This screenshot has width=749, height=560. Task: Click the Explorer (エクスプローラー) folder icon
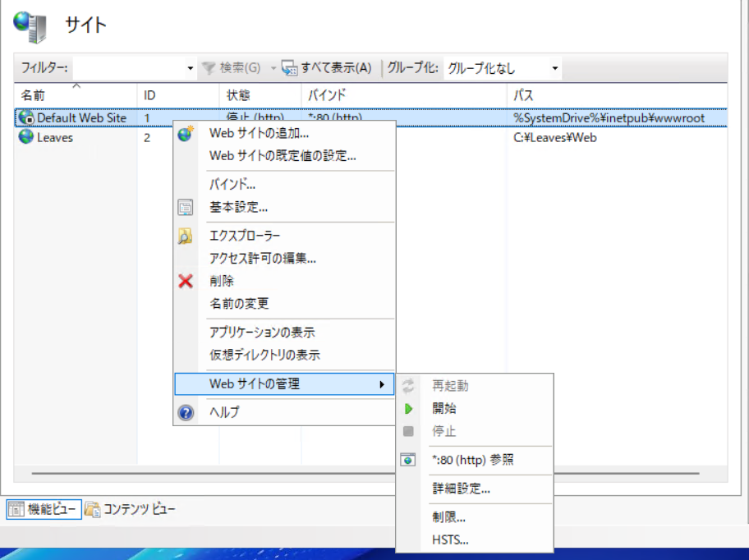[x=186, y=236]
